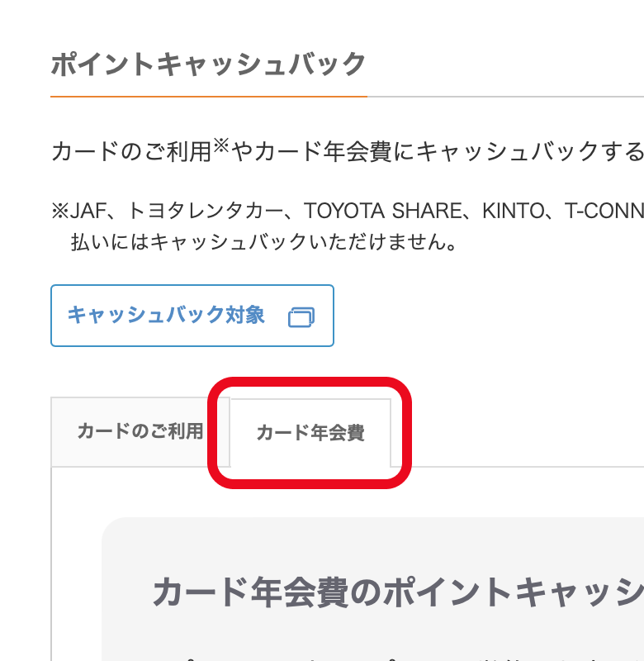Click the カード年会費のポイントキャッシュ panel heading
The width and height of the screenshot is (644, 661).
[398, 592]
